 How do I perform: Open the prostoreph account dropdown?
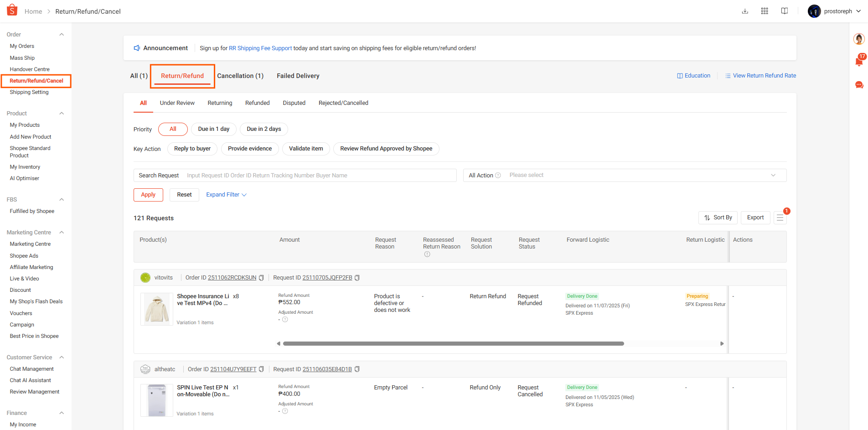pos(834,11)
